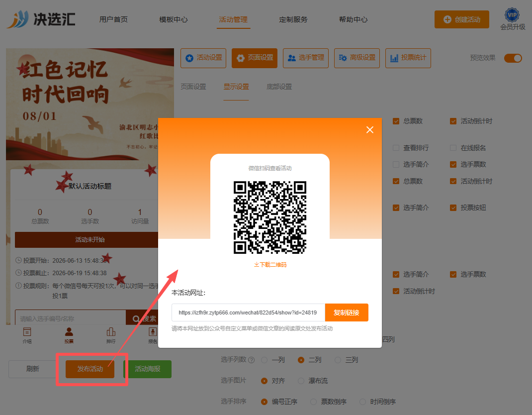
Task: Toggle the 预览效果 switch
Action: pyautogui.click(x=513, y=58)
